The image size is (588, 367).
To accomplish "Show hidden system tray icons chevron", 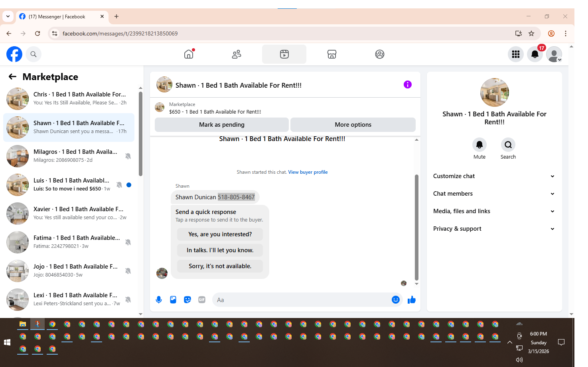I will point(510,342).
